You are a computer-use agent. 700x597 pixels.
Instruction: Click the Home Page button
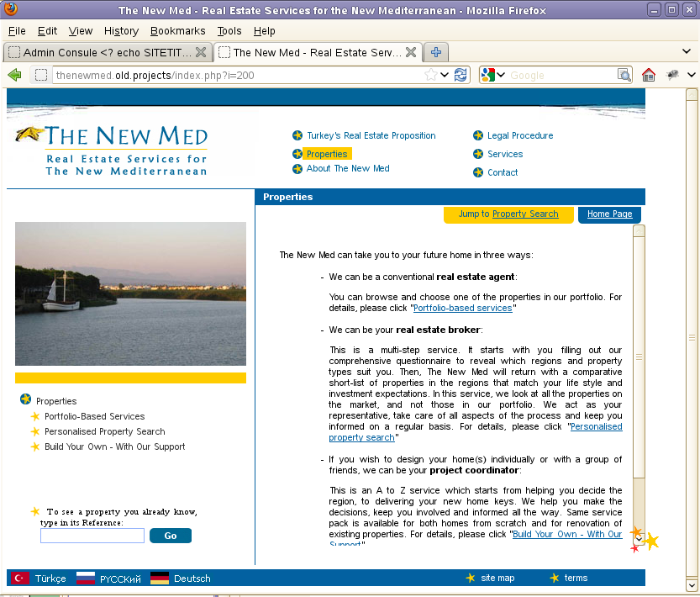(609, 214)
